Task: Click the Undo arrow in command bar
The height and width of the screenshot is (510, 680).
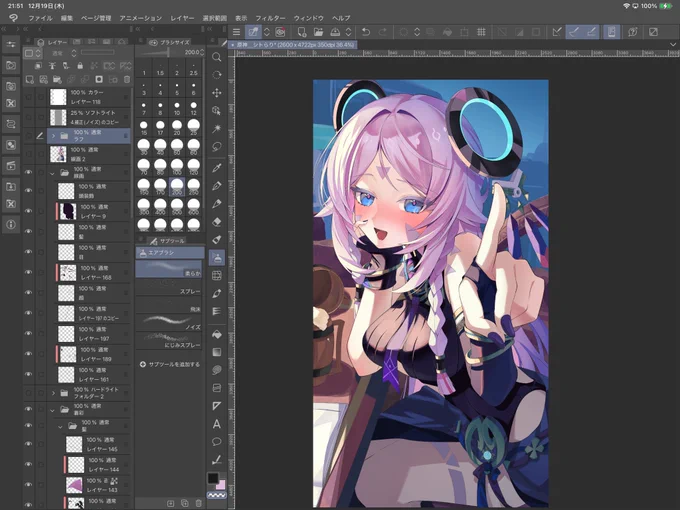Action: (366, 32)
